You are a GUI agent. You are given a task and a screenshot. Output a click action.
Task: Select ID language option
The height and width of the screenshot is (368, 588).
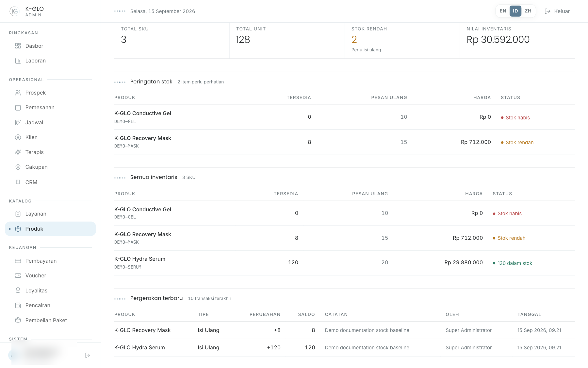(515, 11)
